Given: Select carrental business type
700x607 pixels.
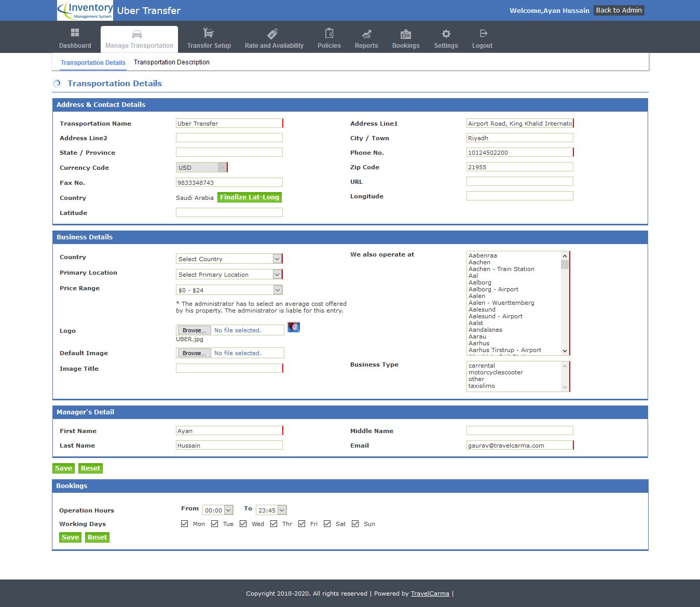Looking at the screenshot, I should 482,366.
